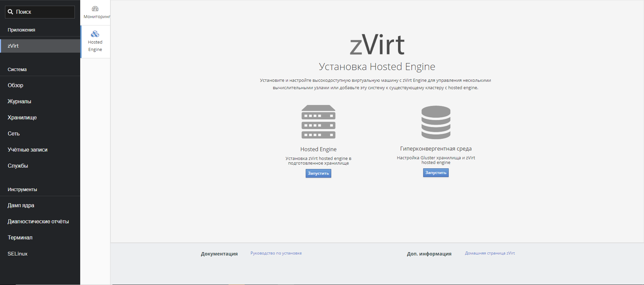Focus the Поиск search field
This screenshot has width=644, height=285.
pyautogui.click(x=40, y=12)
